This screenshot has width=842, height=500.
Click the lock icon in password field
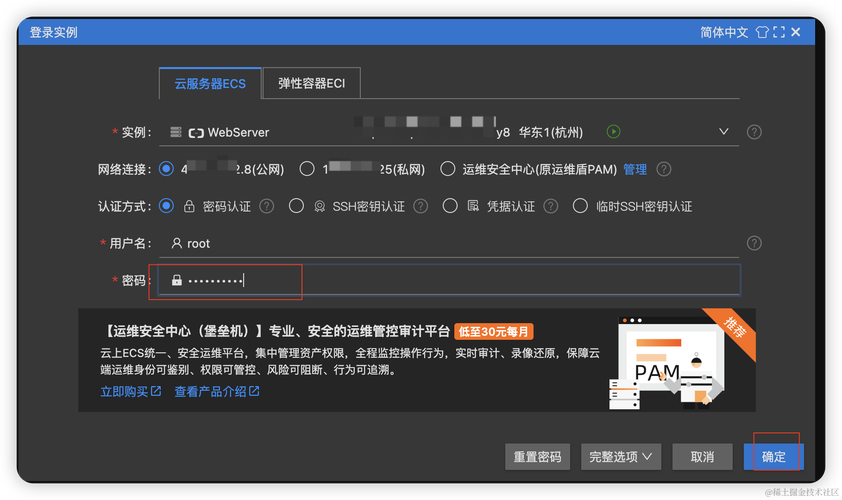pos(177,280)
